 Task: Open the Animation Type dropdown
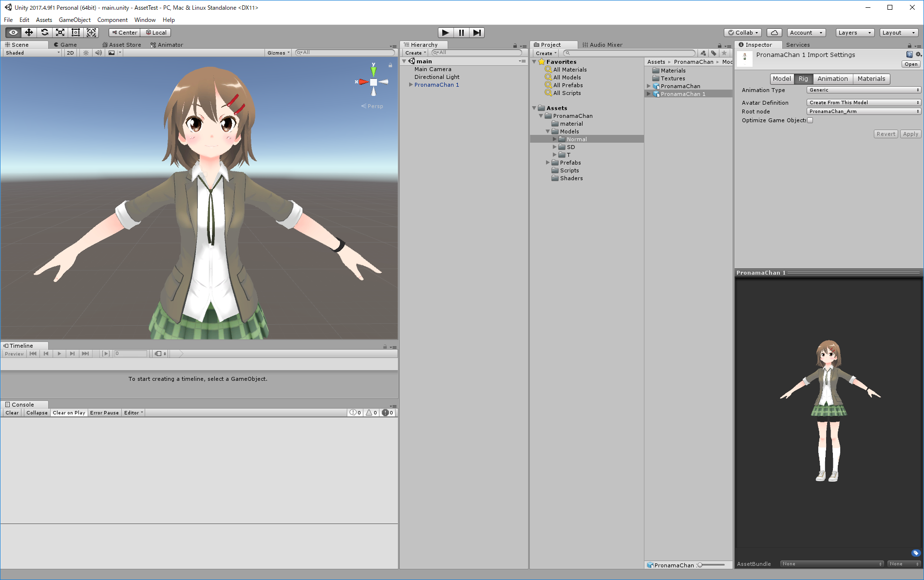863,90
